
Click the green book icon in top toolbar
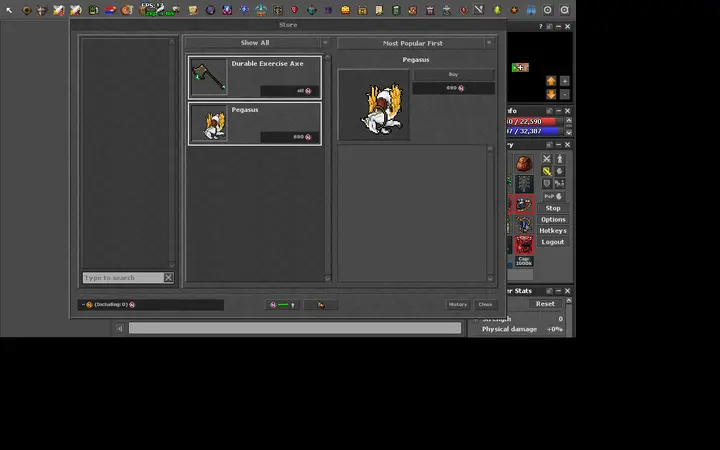point(396,10)
